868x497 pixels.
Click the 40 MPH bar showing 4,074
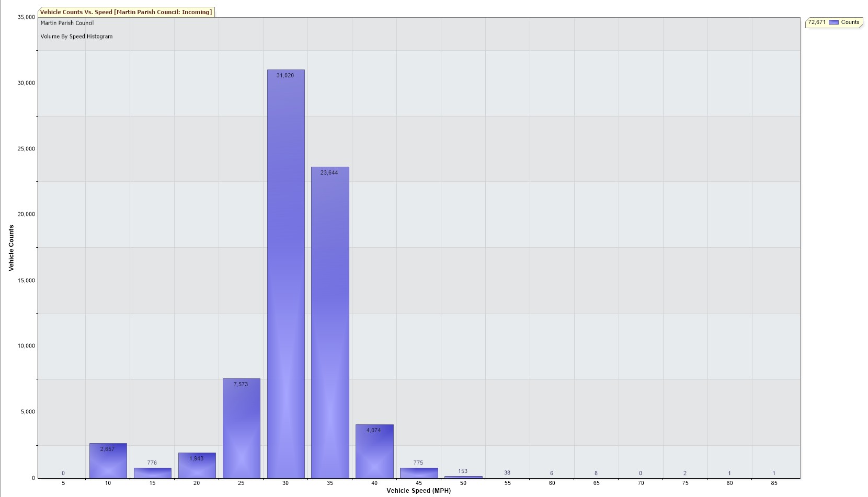pos(374,452)
